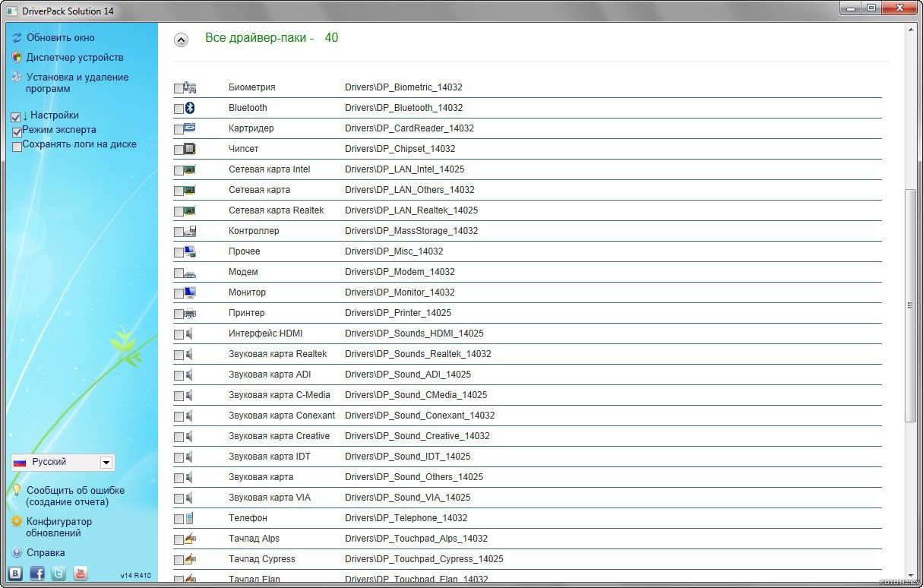Open the Facebook page icon
This screenshot has width=923, height=588.
37,574
